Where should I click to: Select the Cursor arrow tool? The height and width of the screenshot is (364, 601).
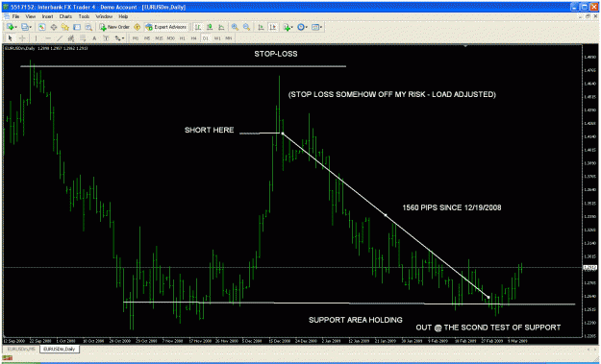click(10, 37)
